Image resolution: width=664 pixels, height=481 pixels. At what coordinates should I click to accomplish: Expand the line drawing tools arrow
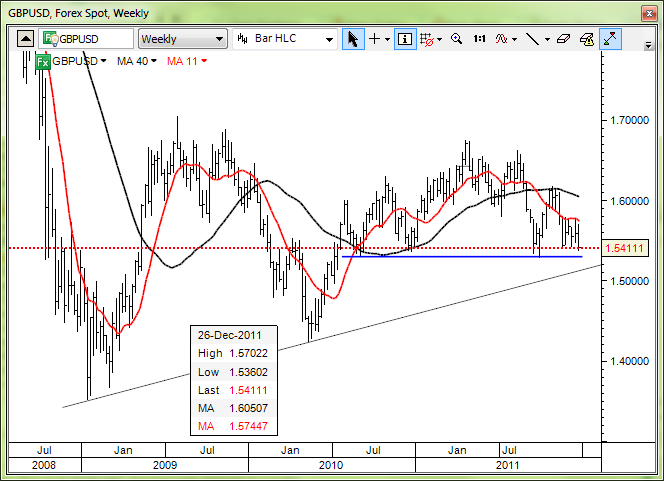point(547,39)
